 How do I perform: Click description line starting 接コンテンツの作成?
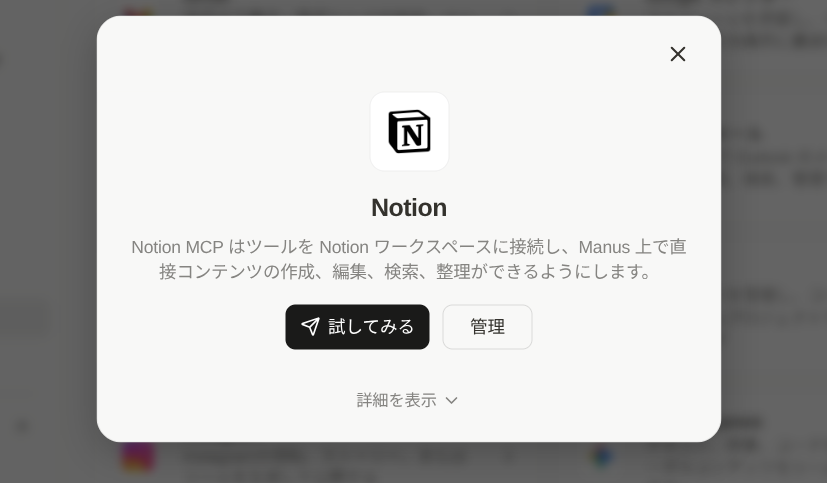tap(405, 272)
